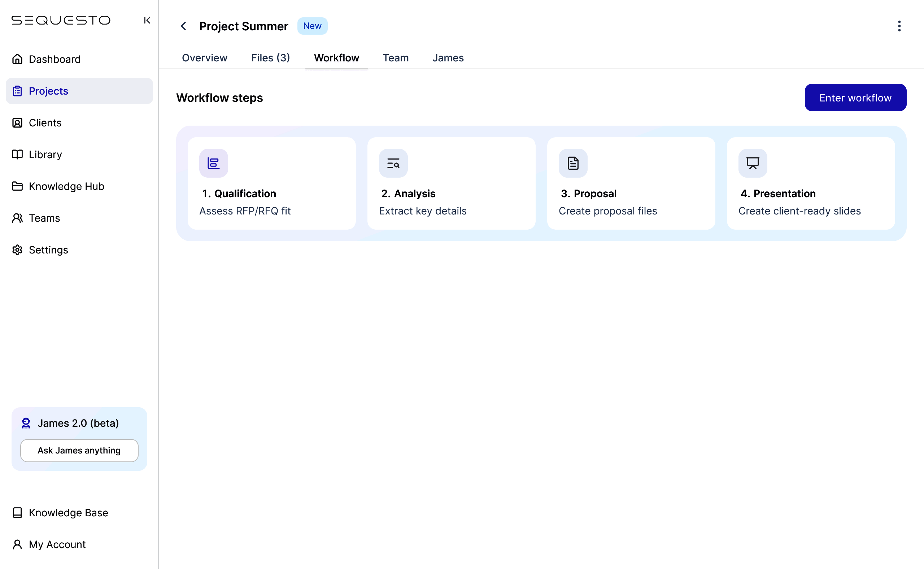Click the James 2.0 robot icon

coord(26,423)
